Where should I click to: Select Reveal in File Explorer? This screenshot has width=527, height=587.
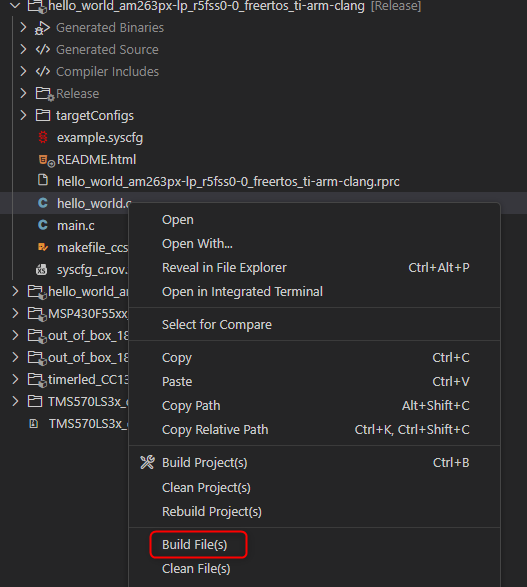pos(314,268)
